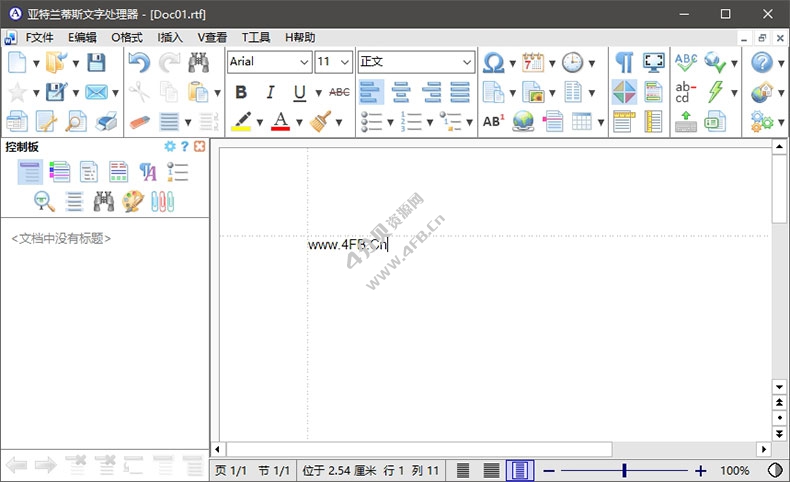Open help with the blue question mark icon
The height and width of the screenshot is (482, 790).
pos(762,62)
